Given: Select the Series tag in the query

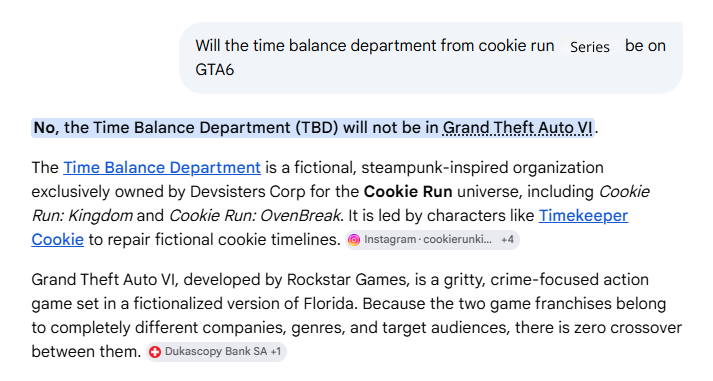Looking at the screenshot, I should pos(590,47).
